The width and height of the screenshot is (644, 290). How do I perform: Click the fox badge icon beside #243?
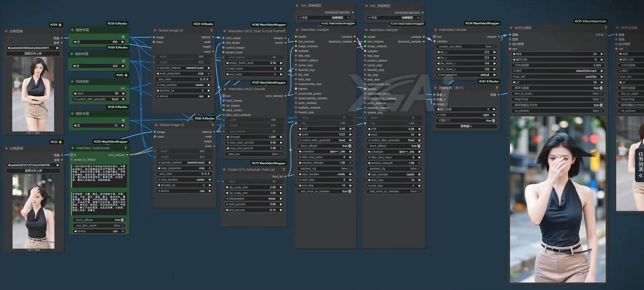(x=126, y=75)
